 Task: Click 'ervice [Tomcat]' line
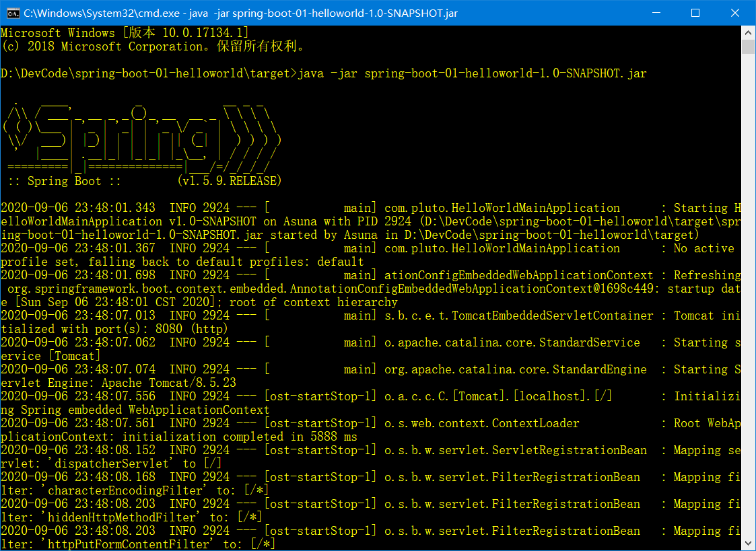[50, 357]
